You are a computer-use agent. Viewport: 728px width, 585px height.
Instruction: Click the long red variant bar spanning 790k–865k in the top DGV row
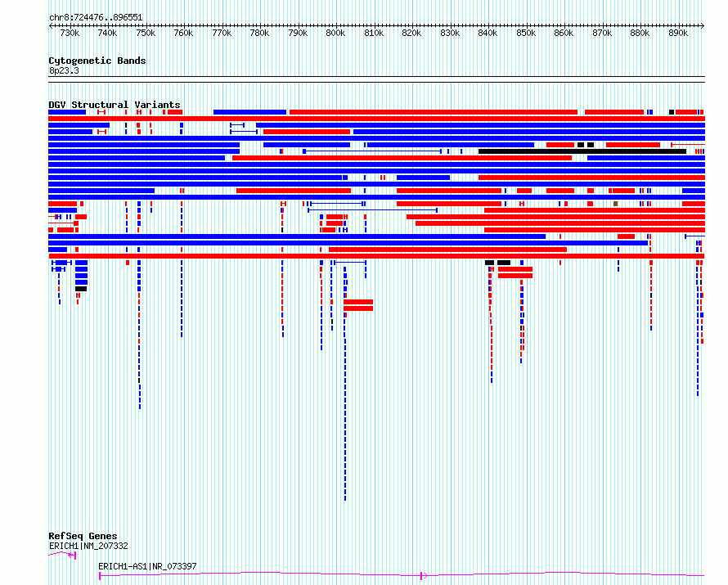point(434,112)
